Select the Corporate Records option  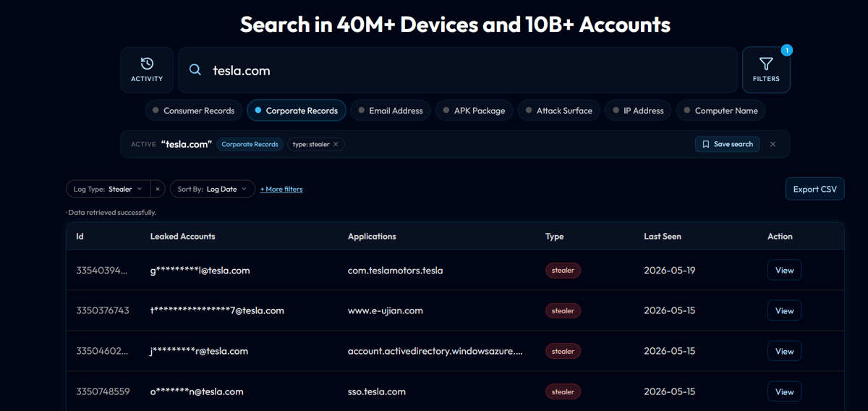click(x=297, y=111)
